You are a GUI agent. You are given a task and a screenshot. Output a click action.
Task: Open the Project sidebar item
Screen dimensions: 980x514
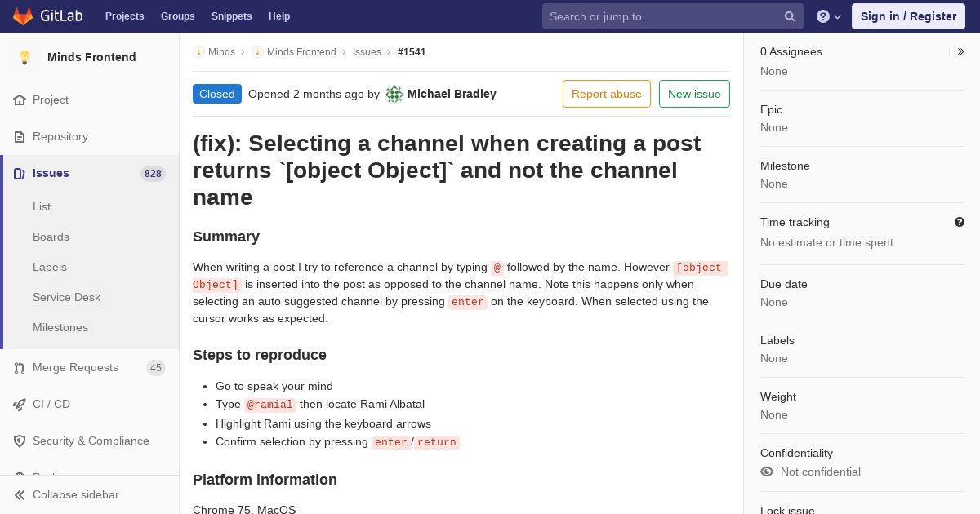click(90, 100)
